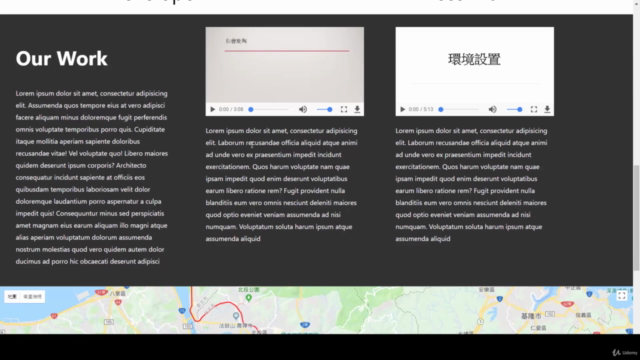Enter fullscreen on the first video

344,109
